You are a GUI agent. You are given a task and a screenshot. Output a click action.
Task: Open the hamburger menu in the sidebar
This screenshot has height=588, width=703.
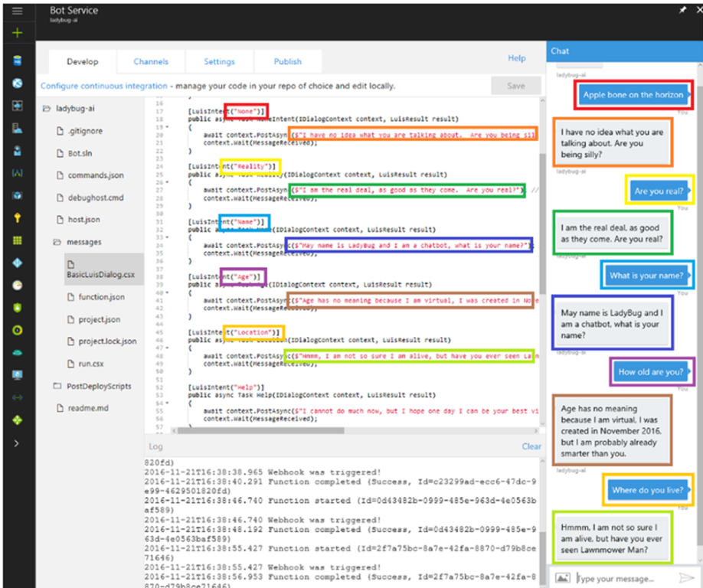(17, 11)
